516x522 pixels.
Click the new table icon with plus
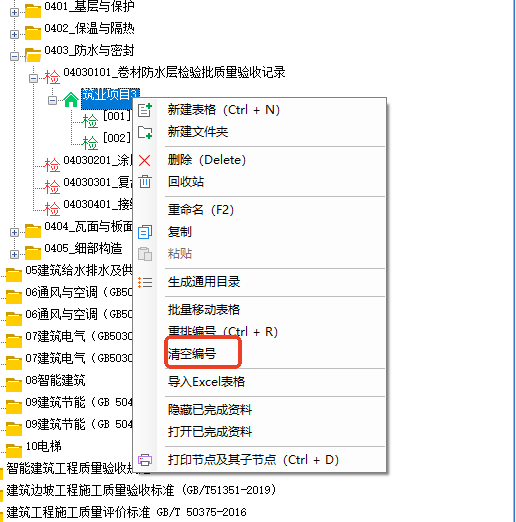click(x=145, y=109)
